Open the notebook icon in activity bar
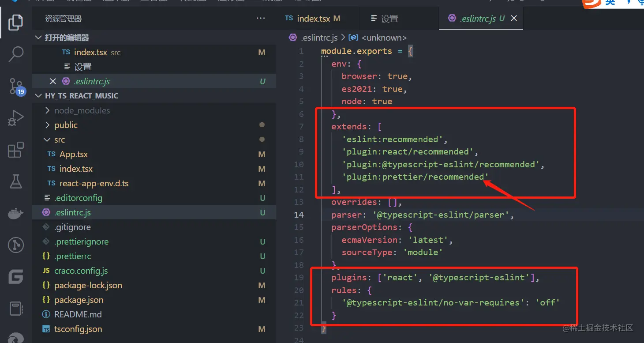 point(15,309)
